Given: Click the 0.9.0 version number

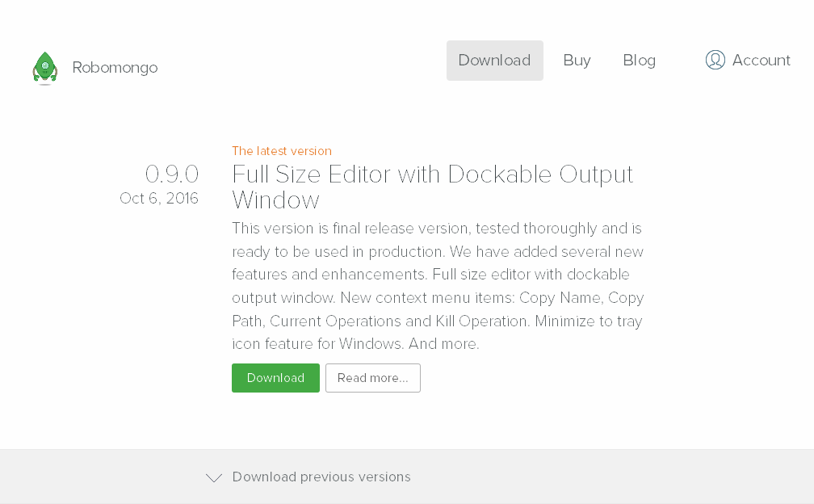Looking at the screenshot, I should pyautogui.click(x=172, y=174).
